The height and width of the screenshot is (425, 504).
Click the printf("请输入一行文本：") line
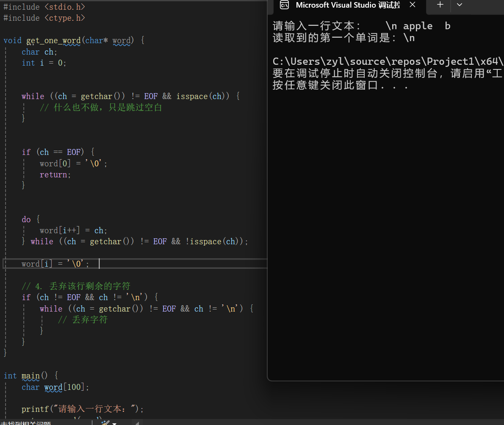[x=82, y=409]
